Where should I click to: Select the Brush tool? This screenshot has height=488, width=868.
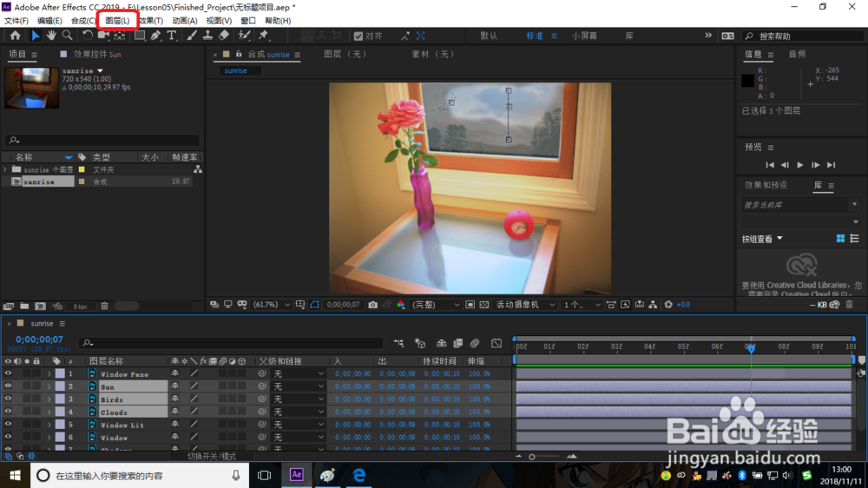pos(192,36)
